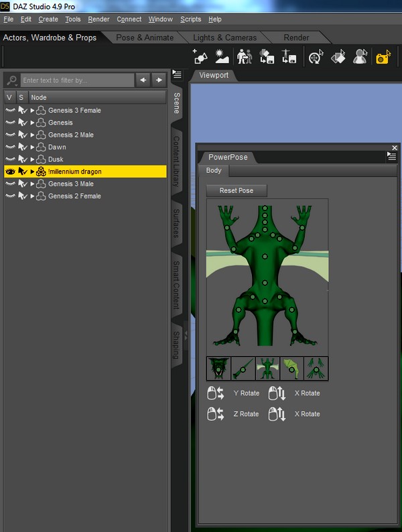This screenshot has height=532, width=402.
Task: Click the next filter arrow button
Action: pyautogui.click(x=159, y=80)
